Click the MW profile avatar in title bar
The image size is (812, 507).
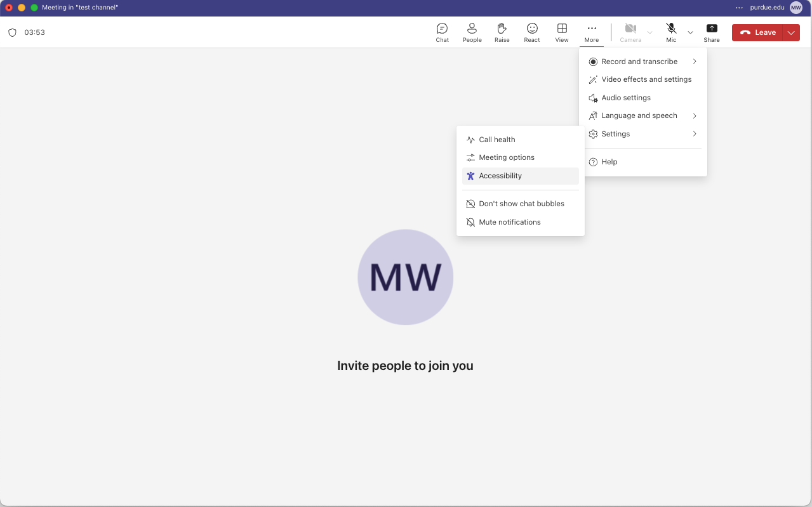tap(795, 8)
